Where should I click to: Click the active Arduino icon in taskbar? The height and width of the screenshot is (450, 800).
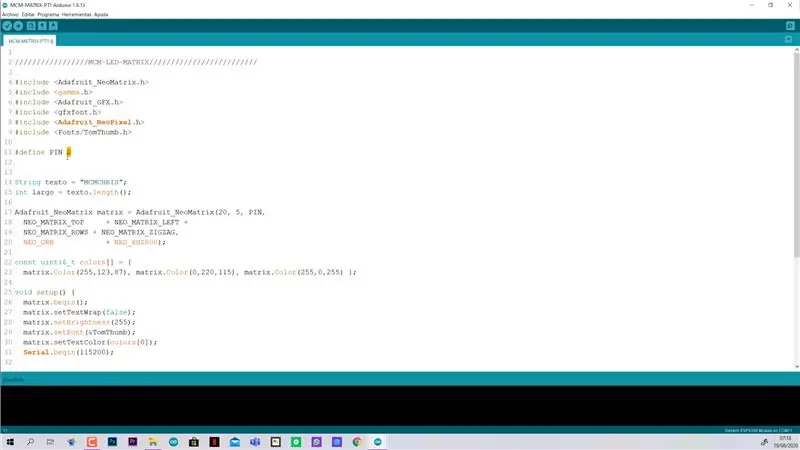point(378,442)
